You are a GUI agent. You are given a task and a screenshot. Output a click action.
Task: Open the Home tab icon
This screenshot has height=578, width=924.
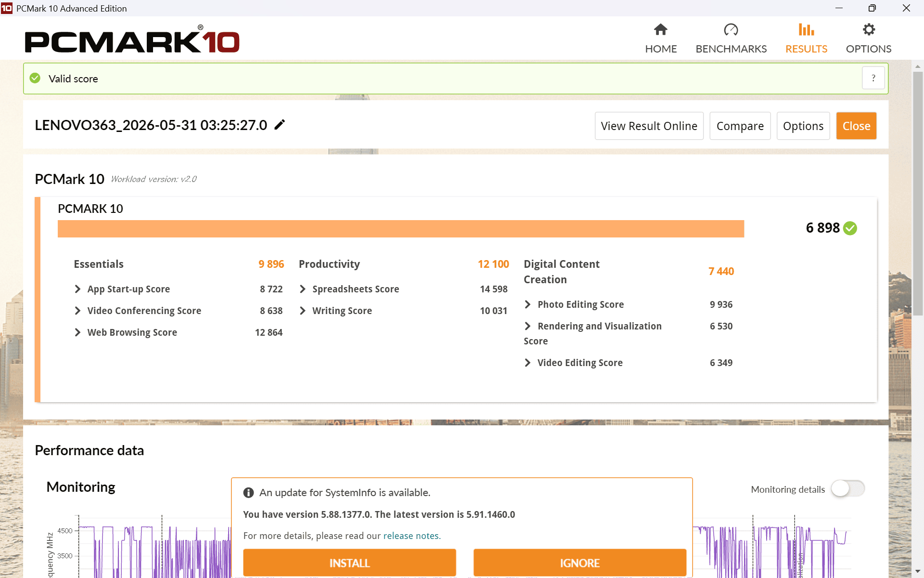pyautogui.click(x=661, y=30)
